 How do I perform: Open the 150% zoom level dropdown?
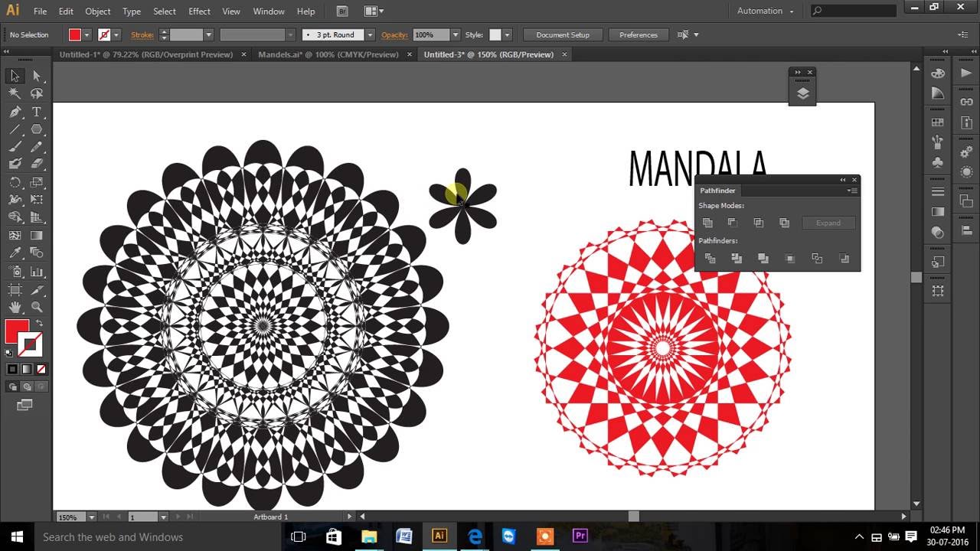92,517
